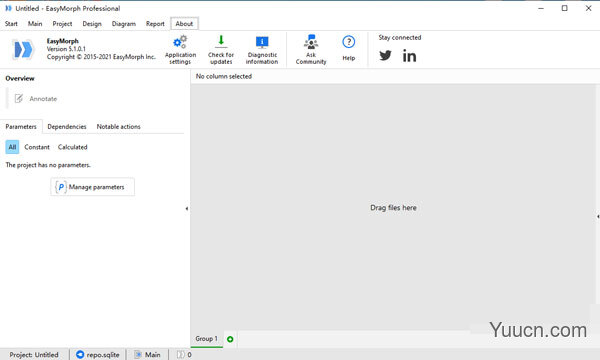Click the parameters count in status bar
600x360 pixels.
point(184,355)
